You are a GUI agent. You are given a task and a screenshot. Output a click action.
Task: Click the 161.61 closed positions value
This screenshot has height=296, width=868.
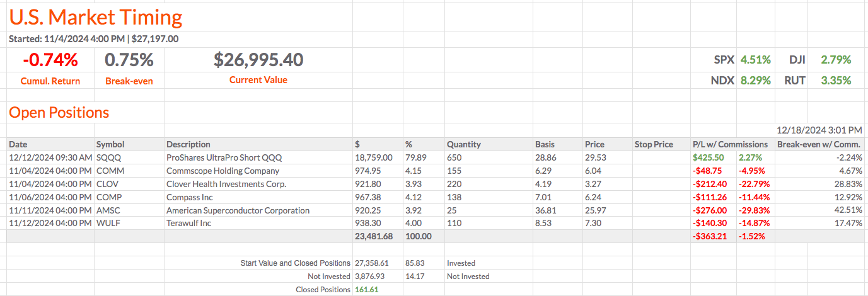[x=368, y=290]
